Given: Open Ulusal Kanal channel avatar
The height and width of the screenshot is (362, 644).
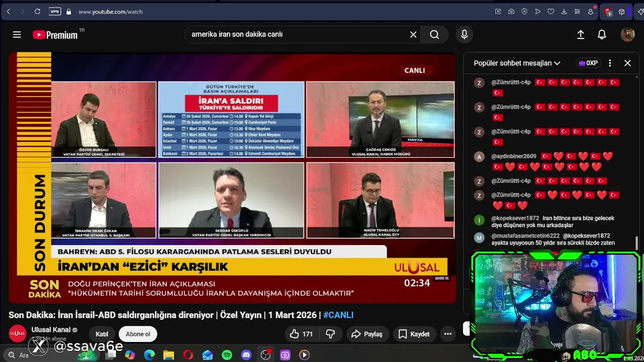Looking at the screenshot, I should point(17,334).
